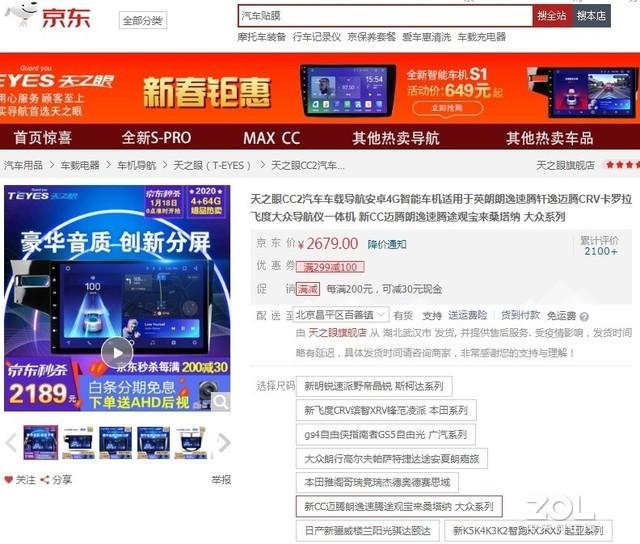Click the magnifier zoom icon on product image
The image size is (640, 544).
[x=221, y=402]
